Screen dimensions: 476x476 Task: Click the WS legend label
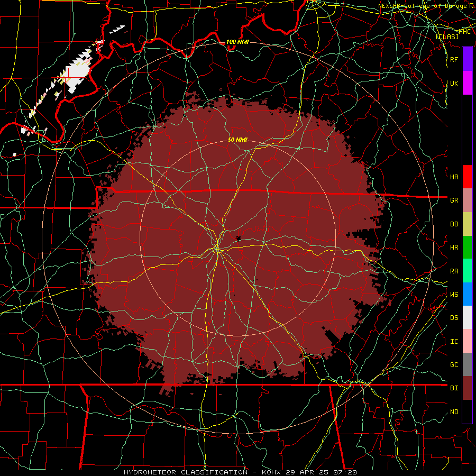tap(454, 295)
